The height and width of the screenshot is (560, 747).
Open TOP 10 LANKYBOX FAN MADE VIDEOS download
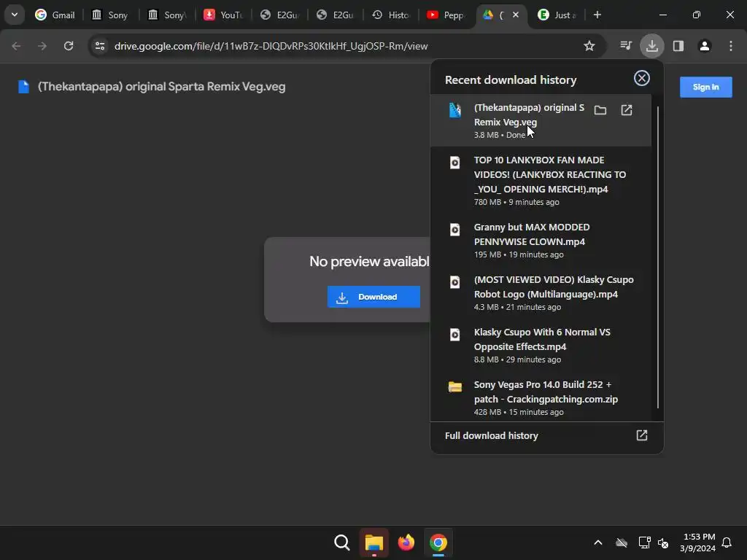point(541,180)
